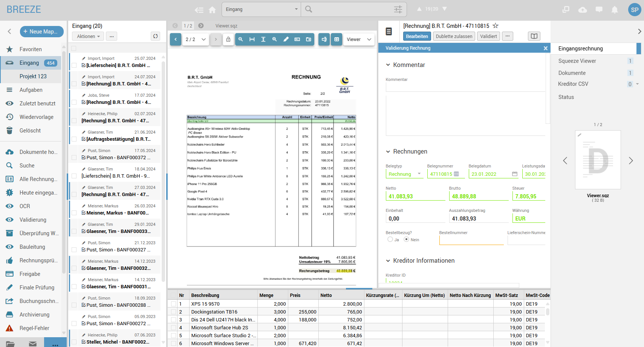Toggle the text selection tool in viewer
This screenshot has width=644, height=347.
tap(324, 39)
